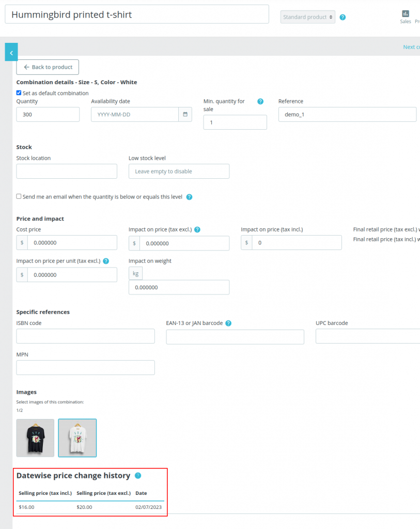Screen dimensions: 420x529
Task: Focus the EAN-13 or JAN barcode field
Action: click(x=235, y=337)
